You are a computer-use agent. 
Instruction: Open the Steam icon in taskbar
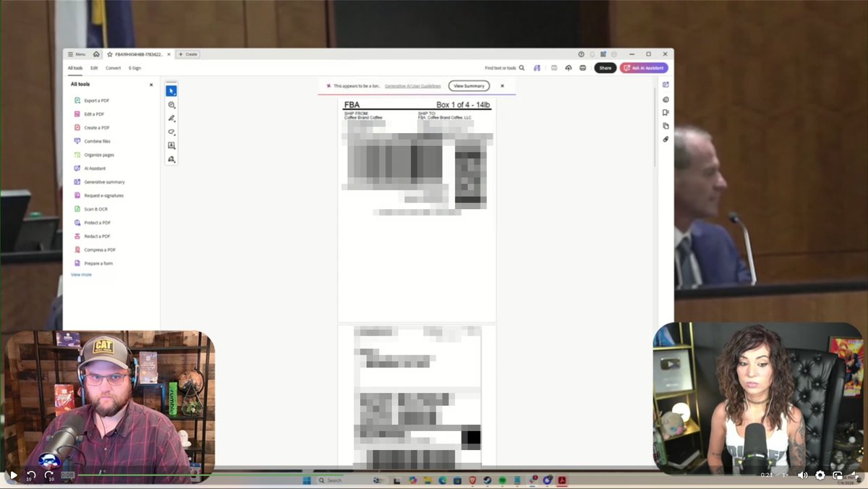[x=488, y=480]
